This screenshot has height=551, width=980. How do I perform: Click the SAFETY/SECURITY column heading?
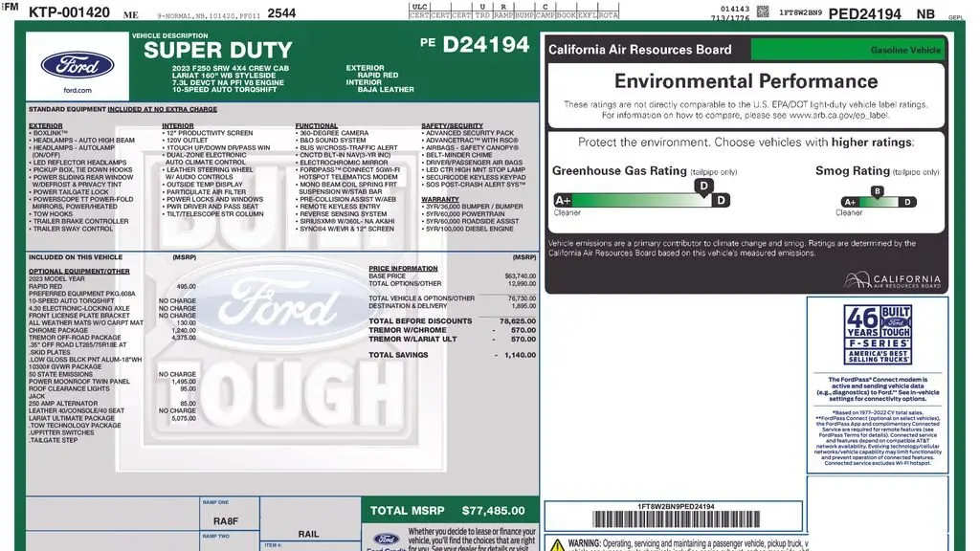[x=452, y=126]
